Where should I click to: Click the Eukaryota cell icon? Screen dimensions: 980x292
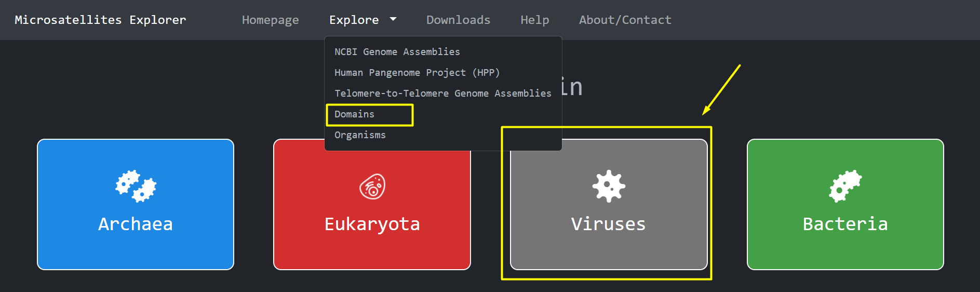coord(372,187)
